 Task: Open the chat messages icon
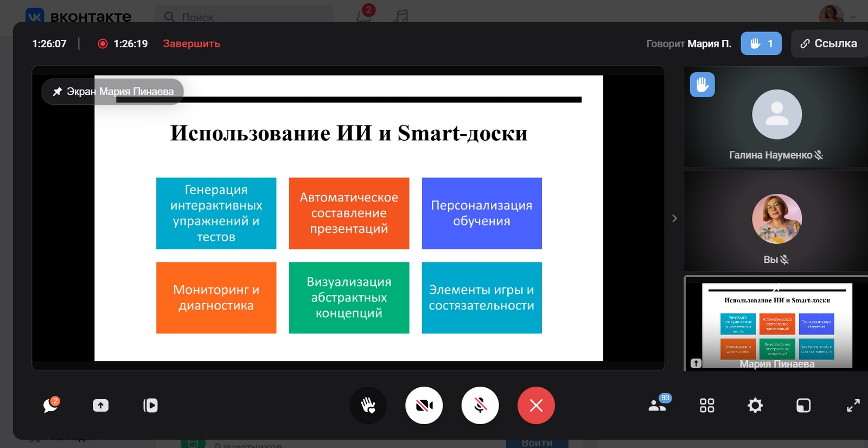tap(50, 405)
